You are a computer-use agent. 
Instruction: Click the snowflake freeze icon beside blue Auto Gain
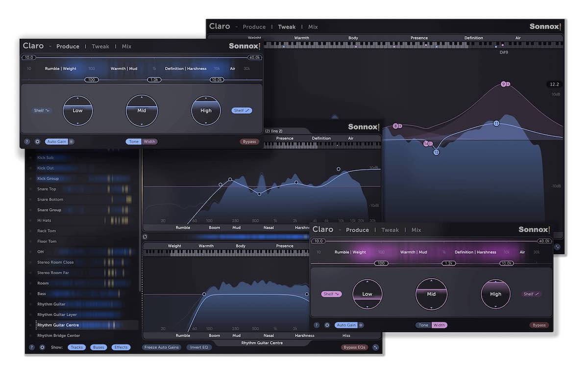[x=72, y=142]
